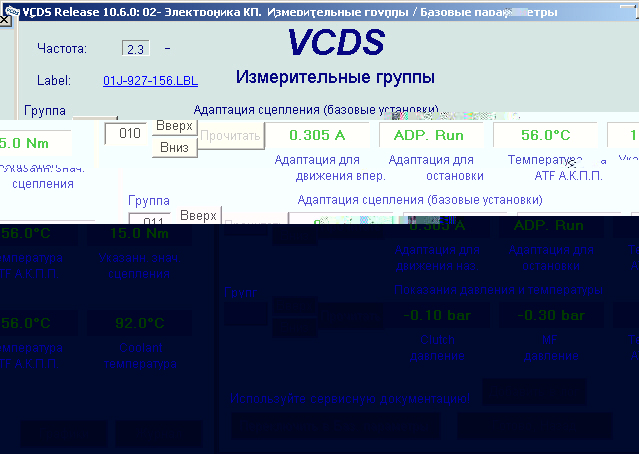Image resolution: width=639 pixels, height=454 pixels.
Task: Click the Адаптация для движения впер. label
Action: pos(329,167)
